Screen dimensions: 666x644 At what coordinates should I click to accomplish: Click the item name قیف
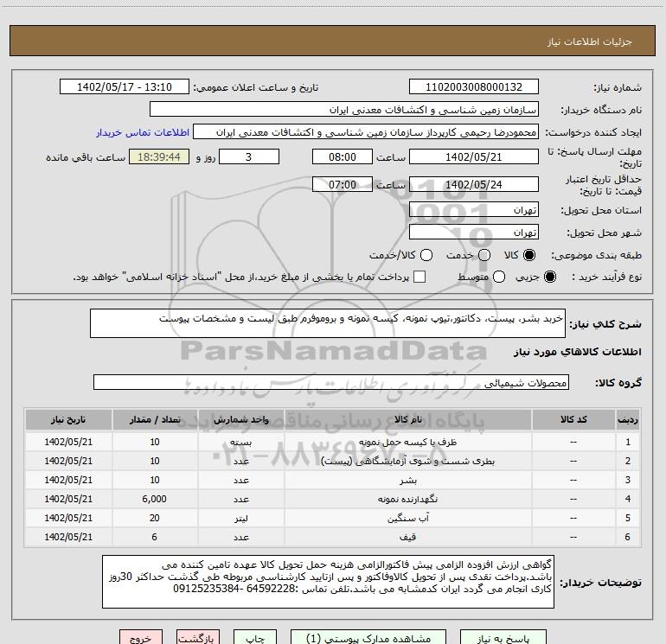click(x=407, y=537)
